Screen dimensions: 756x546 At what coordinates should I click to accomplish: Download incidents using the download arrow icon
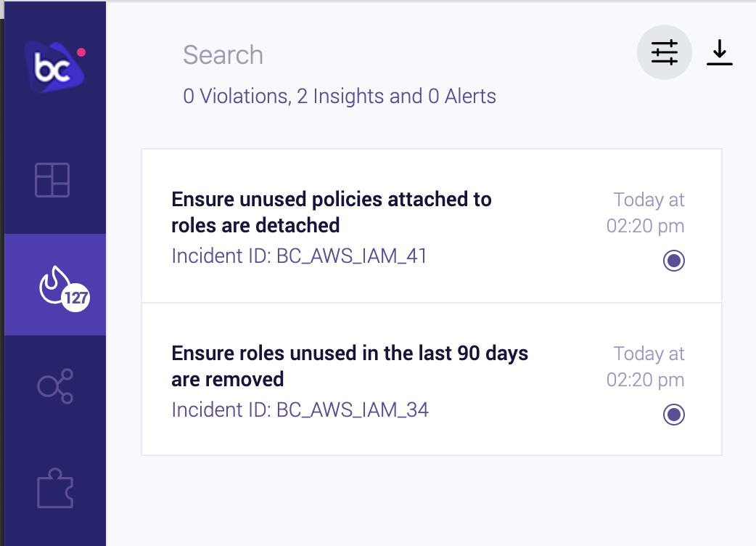pos(719,52)
